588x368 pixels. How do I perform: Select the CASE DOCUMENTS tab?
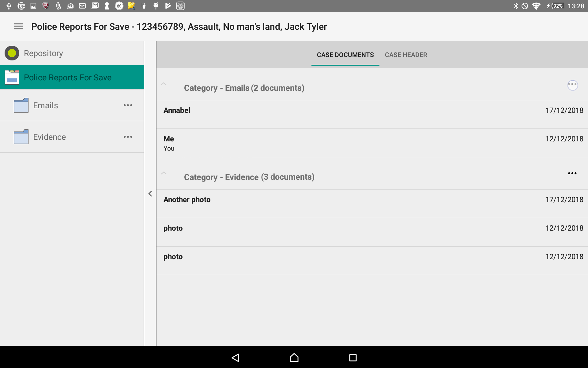(345, 55)
